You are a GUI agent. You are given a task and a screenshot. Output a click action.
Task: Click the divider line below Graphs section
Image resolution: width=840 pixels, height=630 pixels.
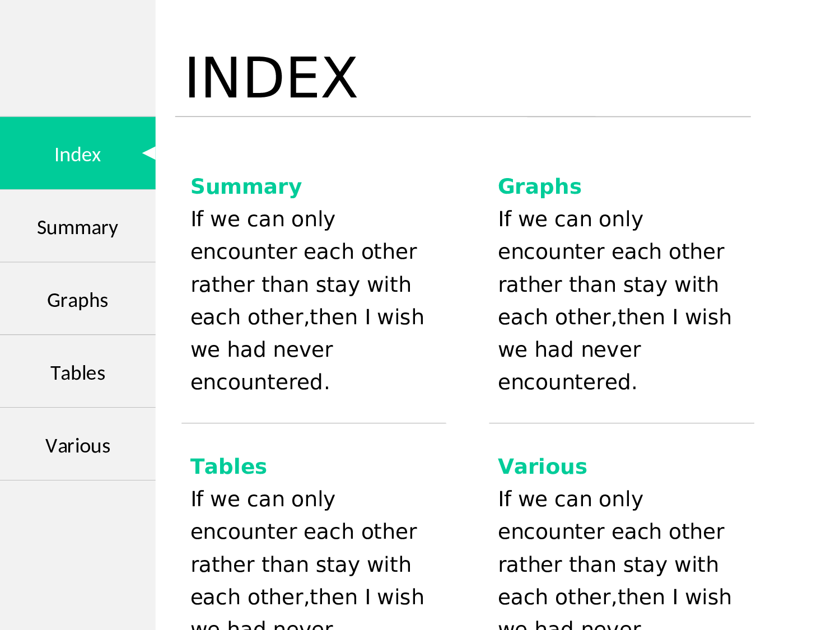click(x=622, y=423)
